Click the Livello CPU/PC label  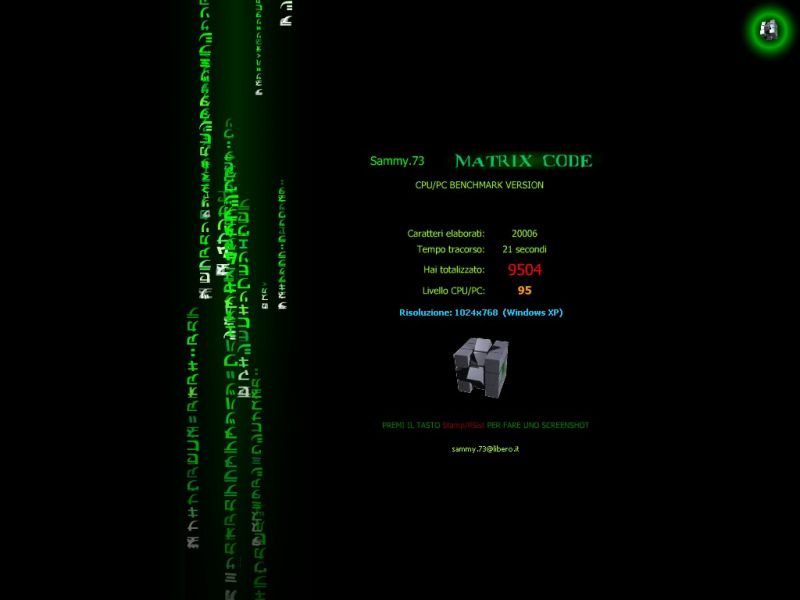pos(453,291)
